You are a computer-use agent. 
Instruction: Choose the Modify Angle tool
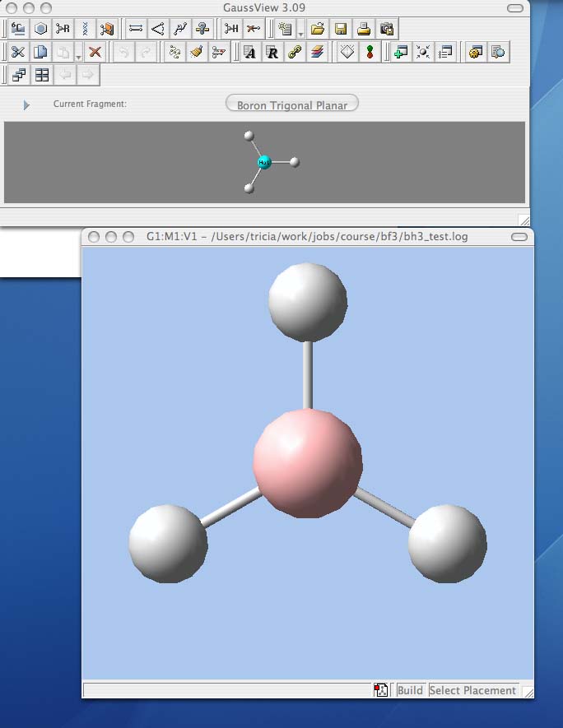158,29
